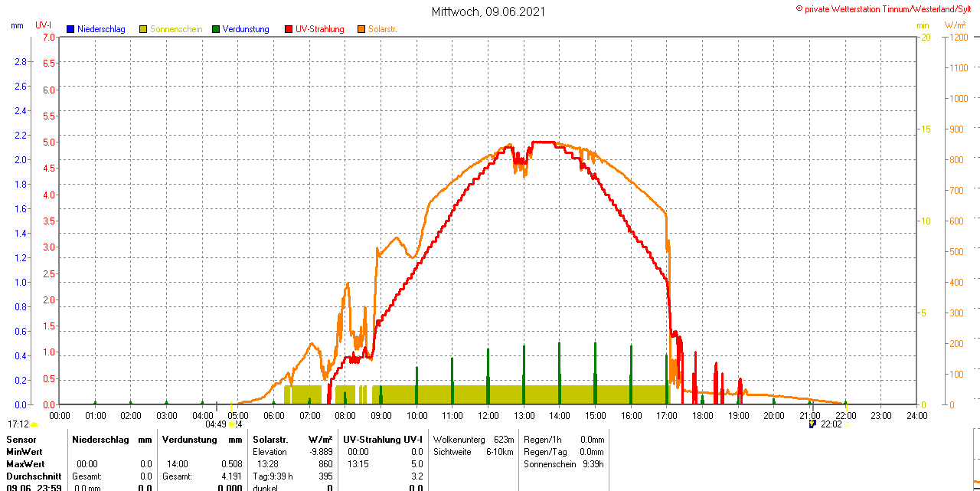Click the small yellow square after 22:02
This screenshot has width=980, height=491.
pos(848,424)
